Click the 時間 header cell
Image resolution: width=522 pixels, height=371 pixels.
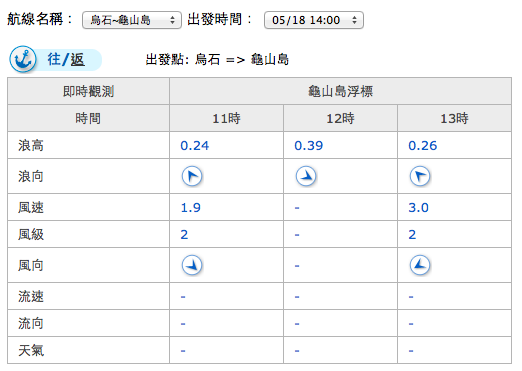88,118
